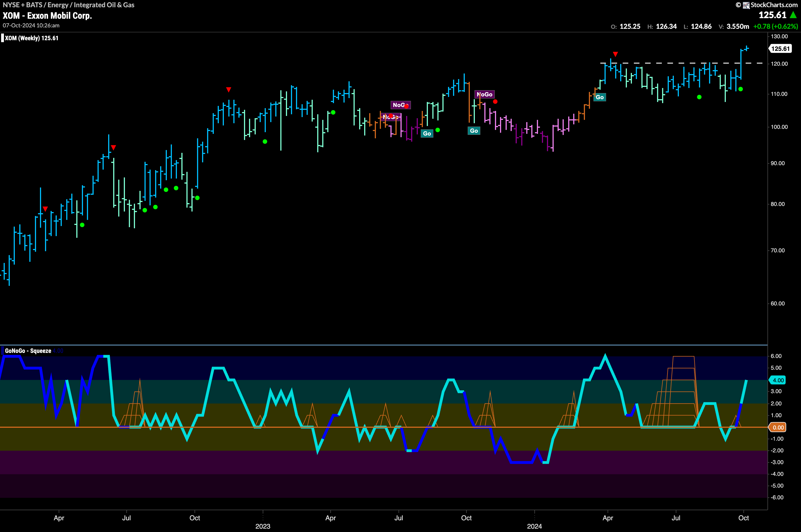Screen dimensions: 801x532
Task: Click the +0.78 (+0.62%) change value
Action: coord(776,27)
